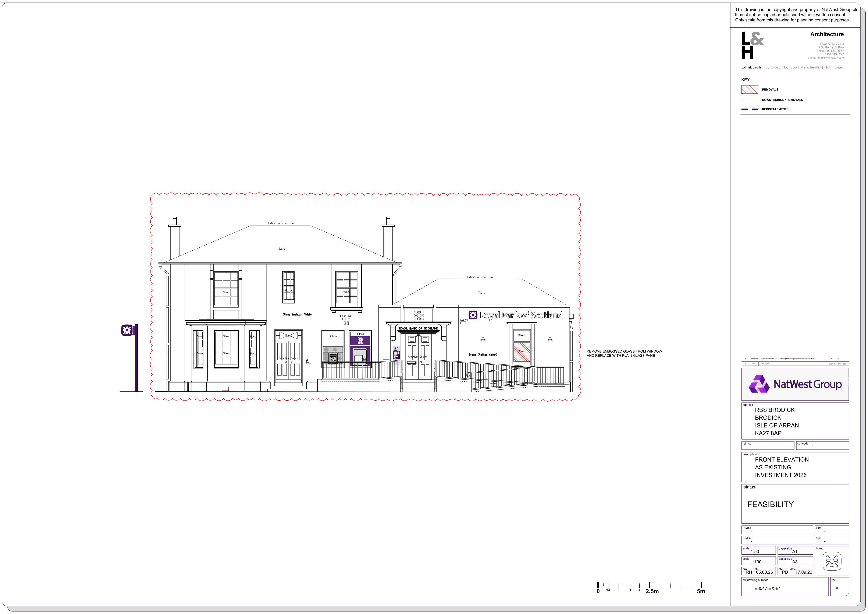Click the 'A1' paper size value
This screenshot has height=614, width=868.
click(x=794, y=552)
